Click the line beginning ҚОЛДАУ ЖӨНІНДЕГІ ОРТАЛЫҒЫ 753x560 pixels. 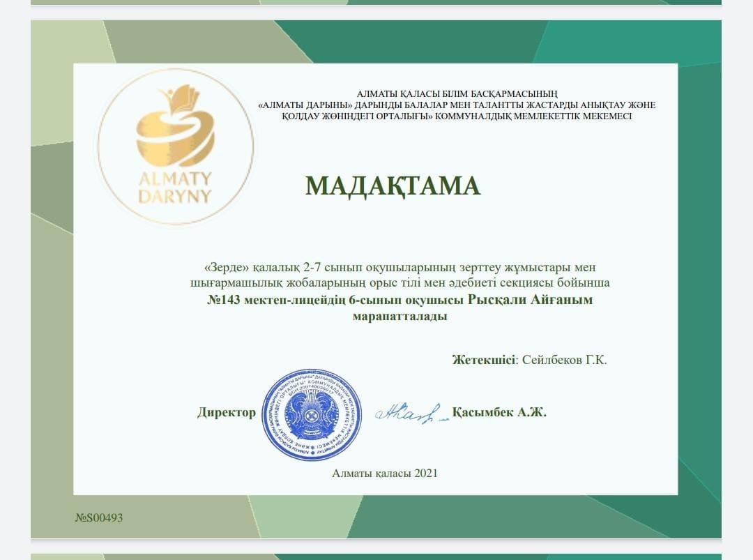pos(457,116)
